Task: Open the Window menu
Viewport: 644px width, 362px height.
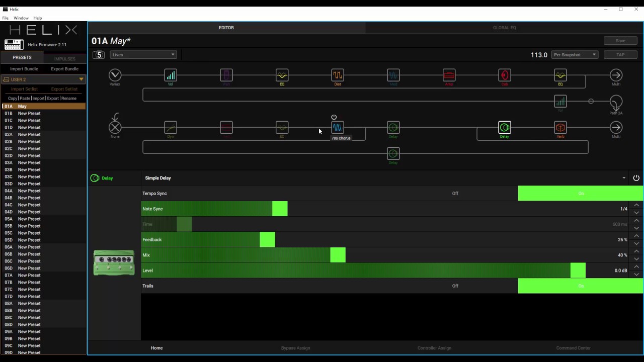Action: [x=21, y=18]
